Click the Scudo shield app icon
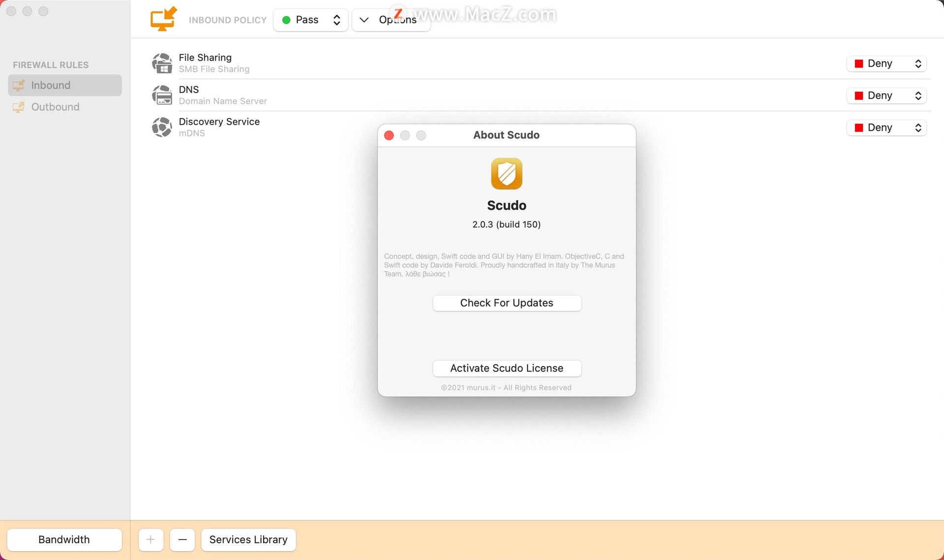944x560 pixels. coord(506,173)
